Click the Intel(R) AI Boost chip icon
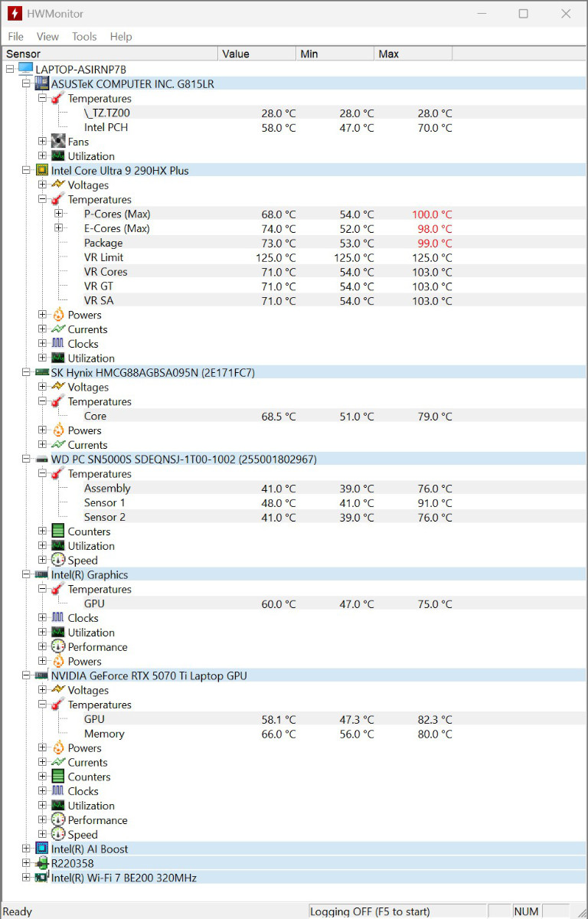This screenshot has width=588, height=919. 42,849
